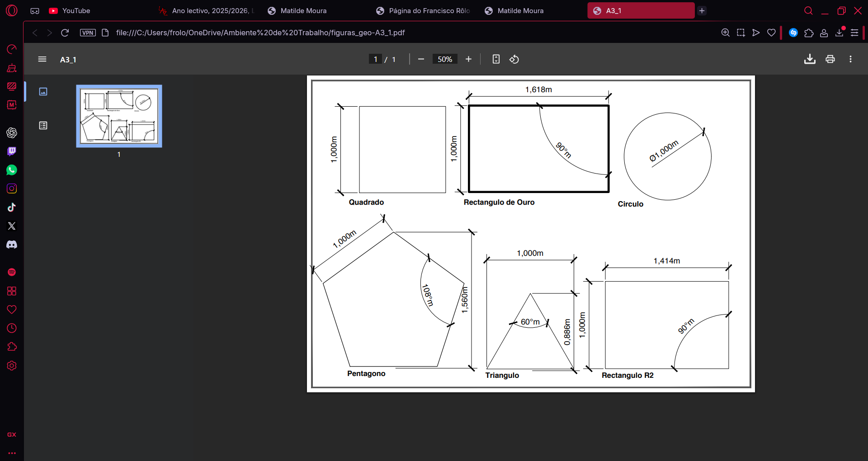
Task: Open Spotify player in the sidebar
Action: pyautogui.click(x=12, y=272)
